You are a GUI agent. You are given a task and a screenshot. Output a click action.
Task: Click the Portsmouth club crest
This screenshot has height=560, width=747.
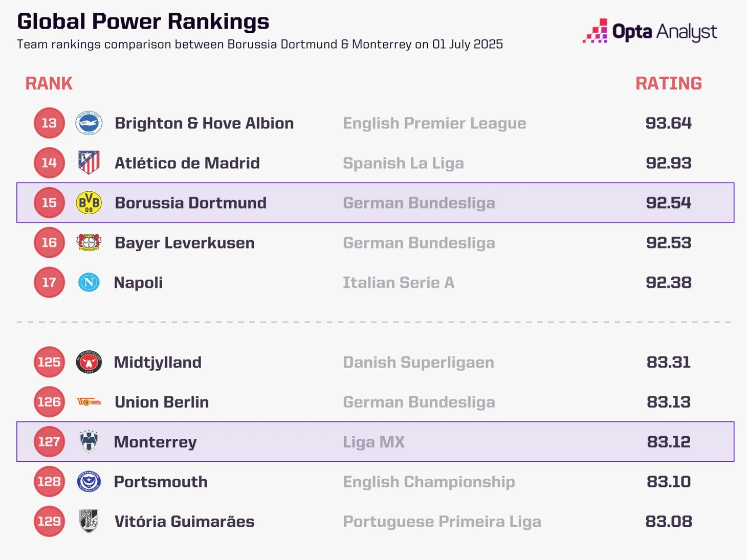click(x=89, y=481)
